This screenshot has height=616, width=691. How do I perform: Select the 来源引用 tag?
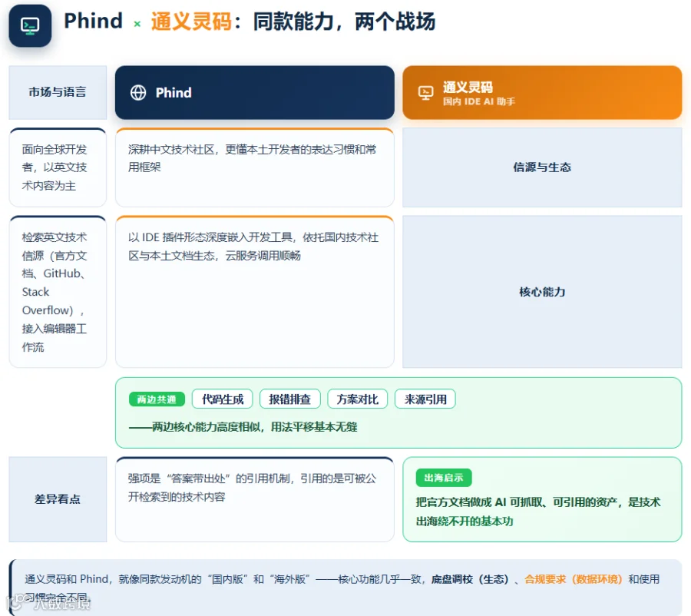(425, 399)
